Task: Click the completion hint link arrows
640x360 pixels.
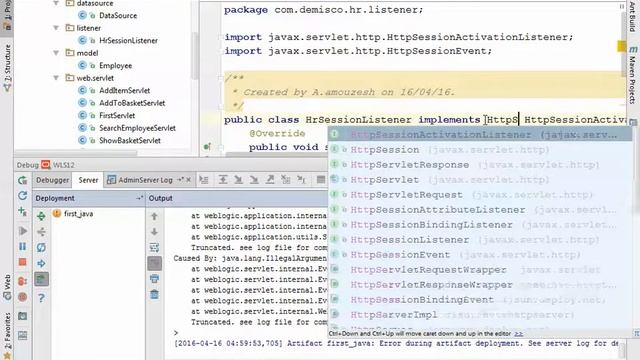Action: point(518,334)
